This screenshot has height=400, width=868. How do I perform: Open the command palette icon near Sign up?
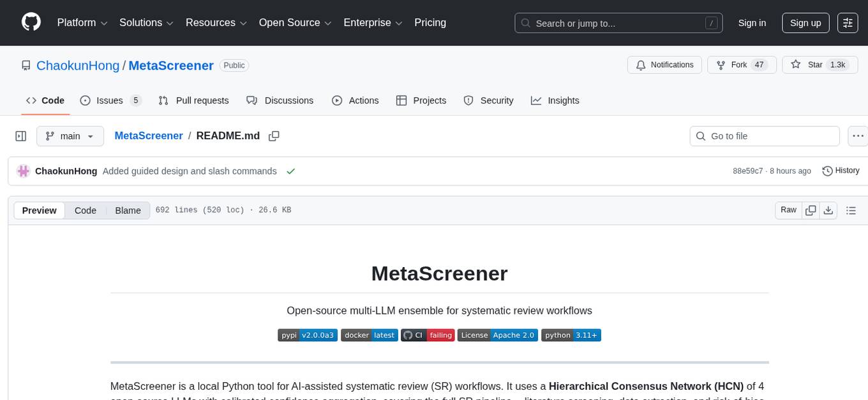pyautogui.click(x=848, y=23)
